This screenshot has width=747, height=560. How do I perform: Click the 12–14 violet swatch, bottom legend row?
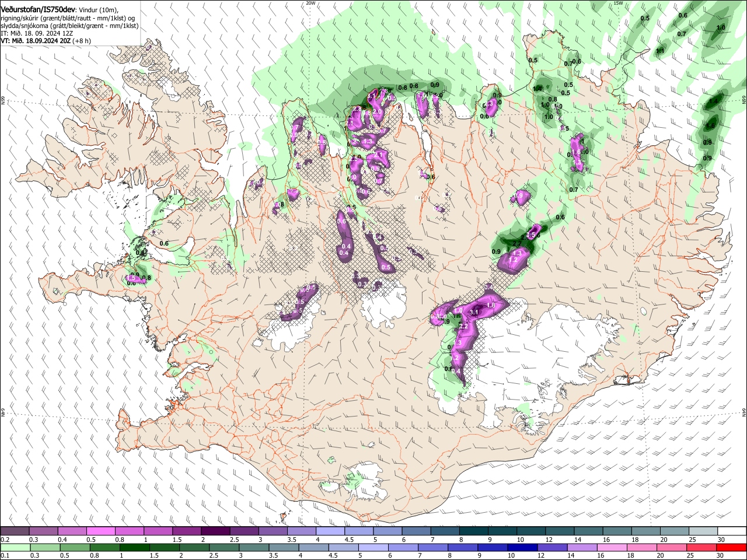[551, 548]
